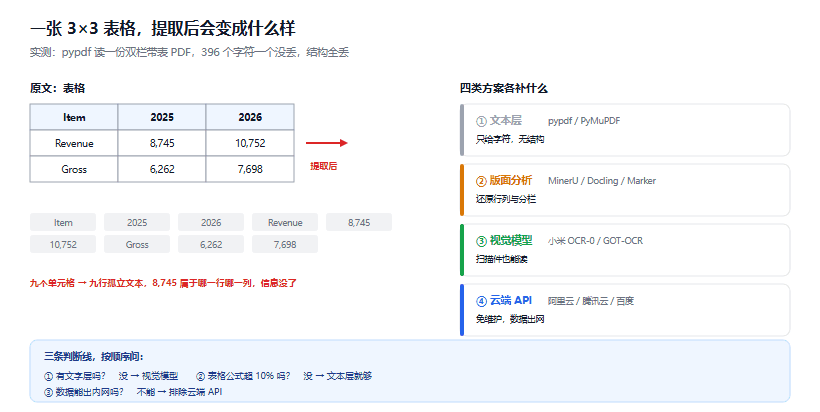
Task: Click the blue "④ 云端 API" card title
Action: coord(504,301)
